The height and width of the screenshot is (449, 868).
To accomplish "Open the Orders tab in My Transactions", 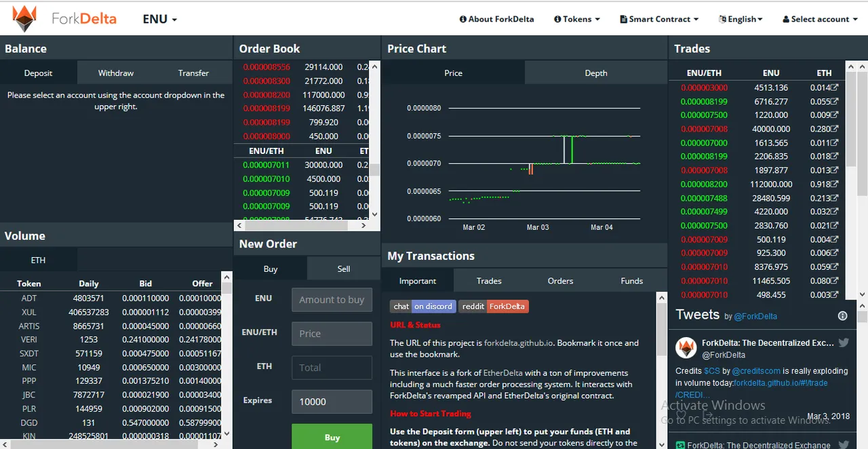I will pyautogui.click(x=560, y=281).
